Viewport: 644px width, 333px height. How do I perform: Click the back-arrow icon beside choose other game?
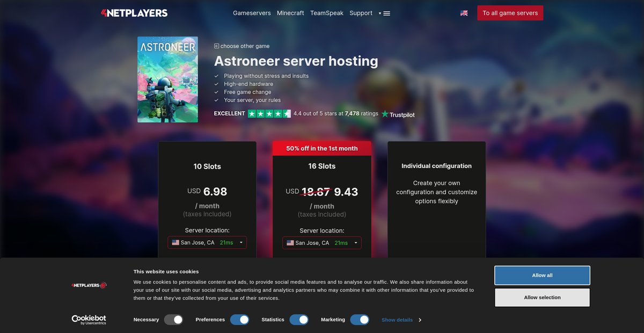(217, 46)
